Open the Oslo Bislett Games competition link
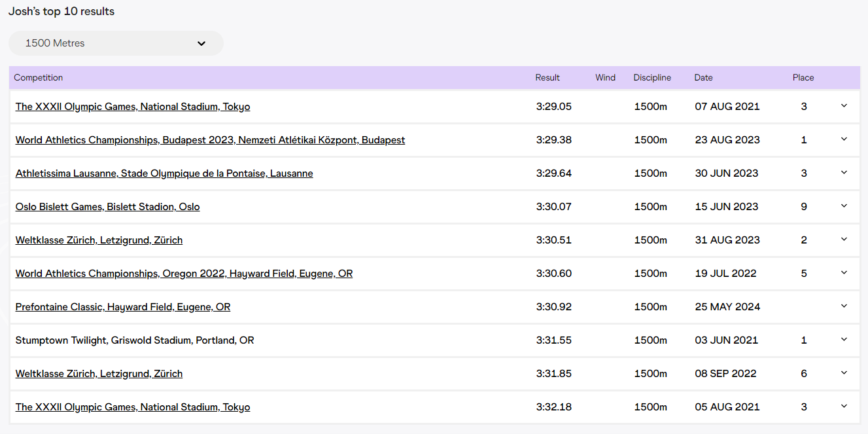Viewport: 868px width, 434px height. click(107, 207)
